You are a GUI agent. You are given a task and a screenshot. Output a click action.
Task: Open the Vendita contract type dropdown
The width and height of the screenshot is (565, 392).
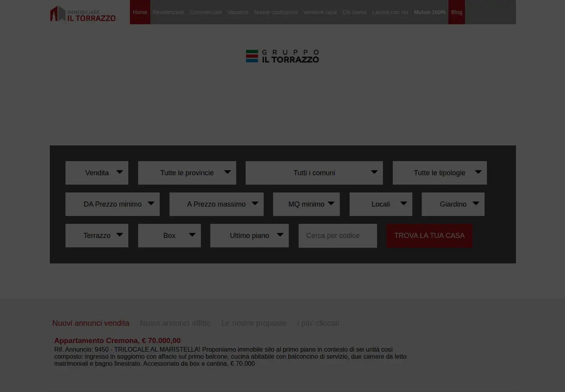point(97,173)
